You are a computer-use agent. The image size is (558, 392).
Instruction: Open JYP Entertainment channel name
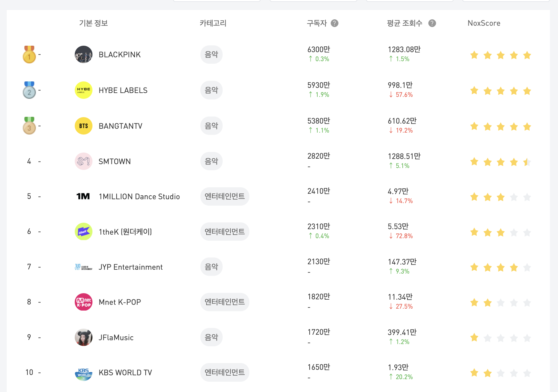coord(130,267)
